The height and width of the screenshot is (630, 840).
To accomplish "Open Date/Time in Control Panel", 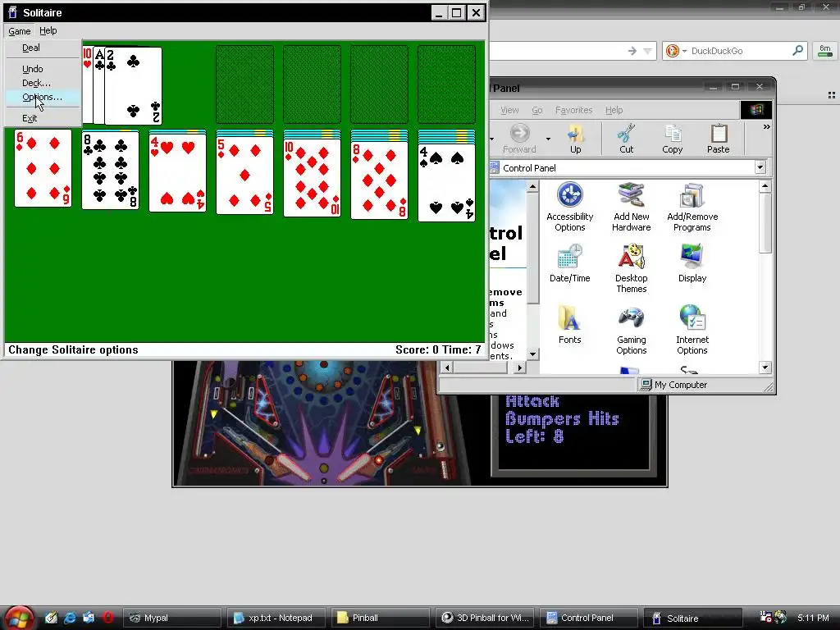I will 569,263.
